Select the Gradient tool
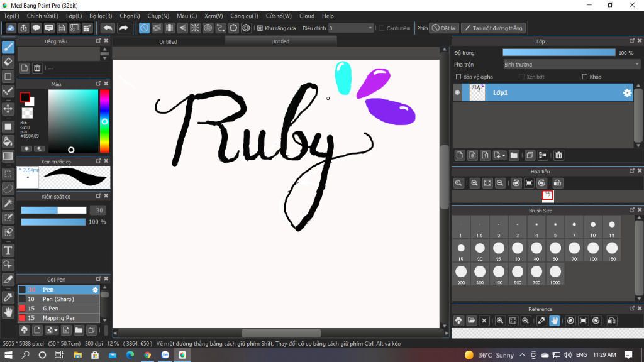The height and width of the screenshot is (362, 644). tap(8, 156)
